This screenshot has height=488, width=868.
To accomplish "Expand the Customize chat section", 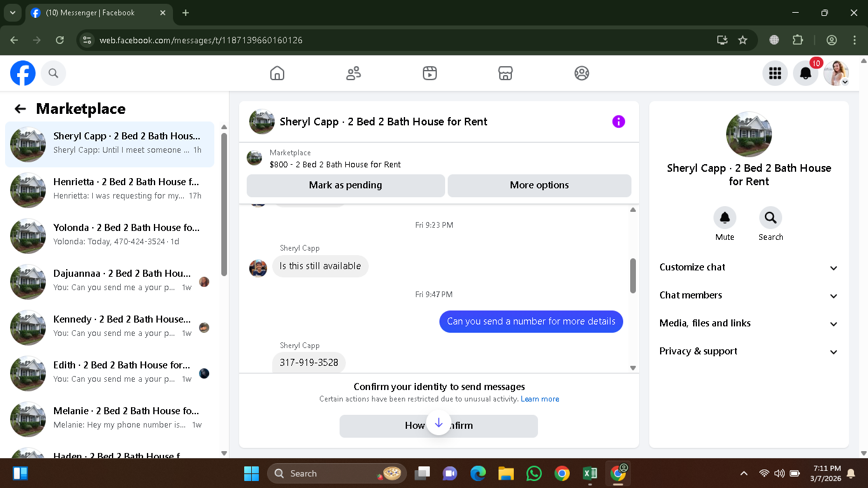I will [x=748, y=267].
